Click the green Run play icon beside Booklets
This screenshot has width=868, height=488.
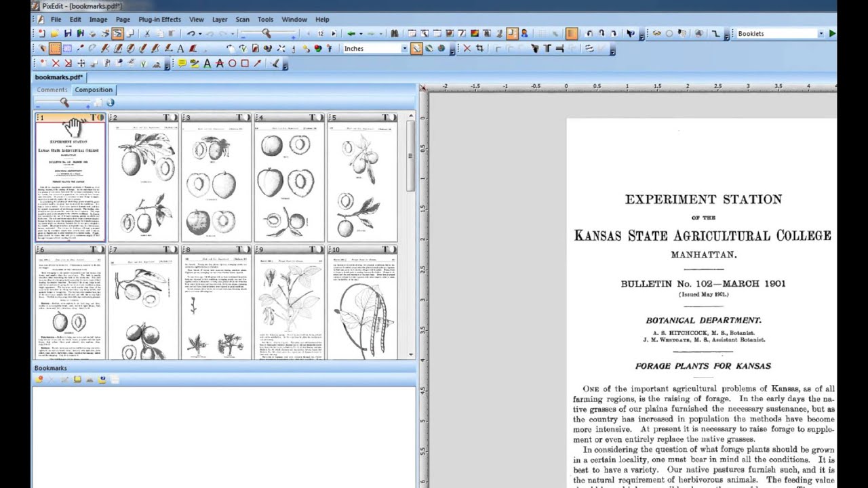point(832,33)
